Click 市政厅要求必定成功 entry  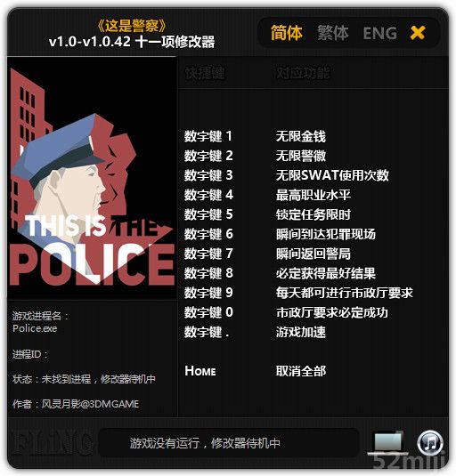332,312
